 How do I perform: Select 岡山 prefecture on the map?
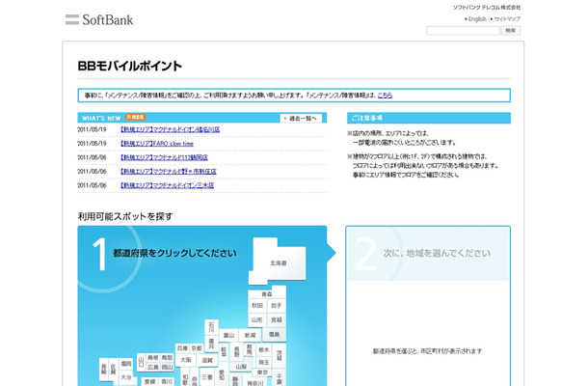pyautogui.click(x=168, y=368)
